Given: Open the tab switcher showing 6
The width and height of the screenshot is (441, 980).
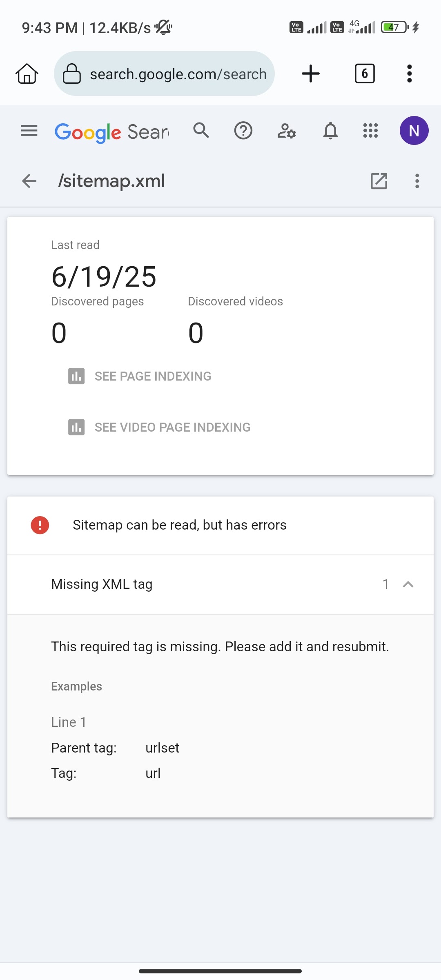Looking at the screenshot, I should (365, 74).
